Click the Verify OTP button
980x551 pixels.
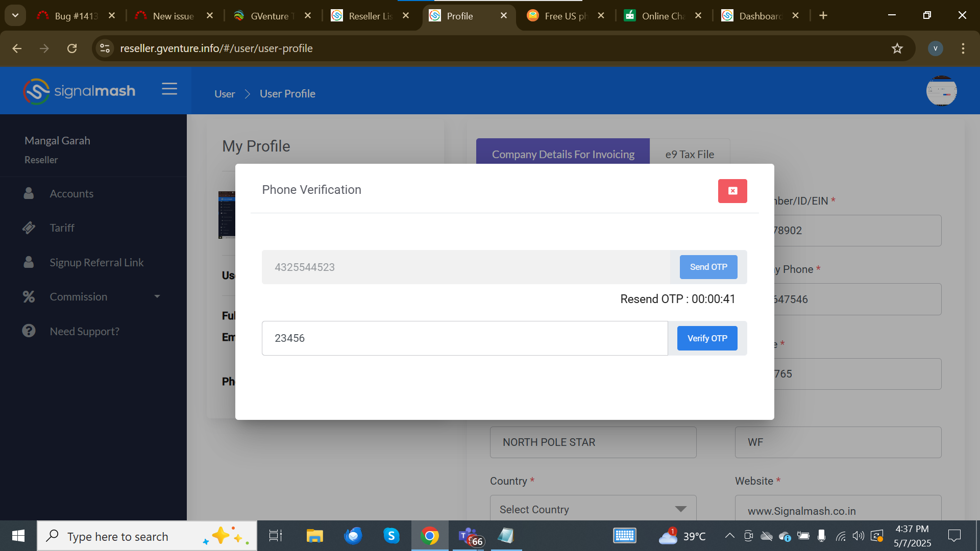click(707, 338)
